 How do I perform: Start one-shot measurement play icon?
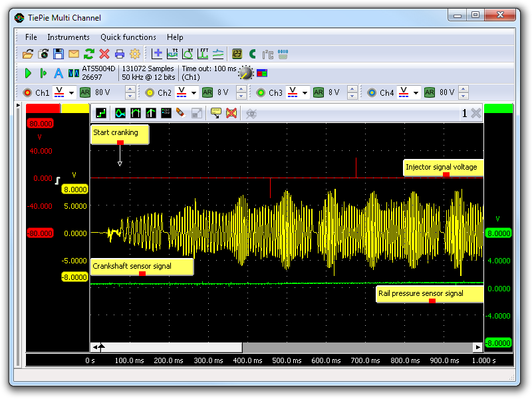[43, 73]
